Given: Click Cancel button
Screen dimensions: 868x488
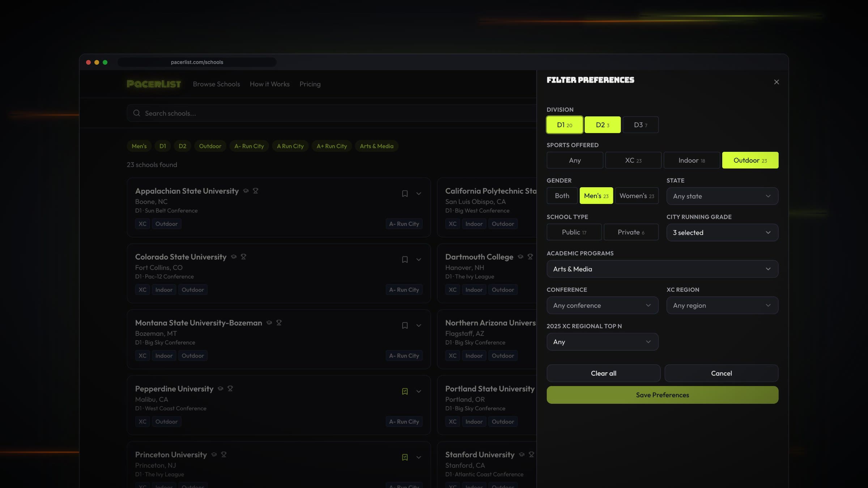Looking at the screenshot, I should [x=721, y=373].
